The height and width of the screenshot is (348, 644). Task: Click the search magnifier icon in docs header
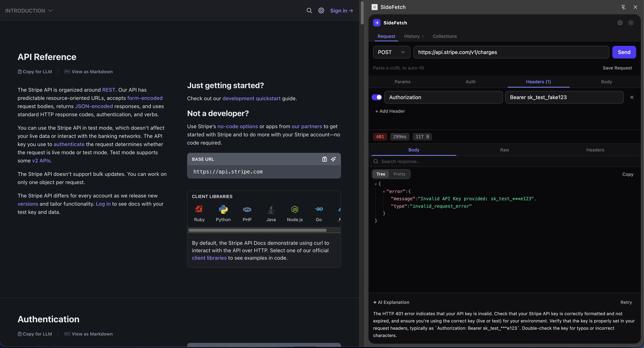click(309, 10)
